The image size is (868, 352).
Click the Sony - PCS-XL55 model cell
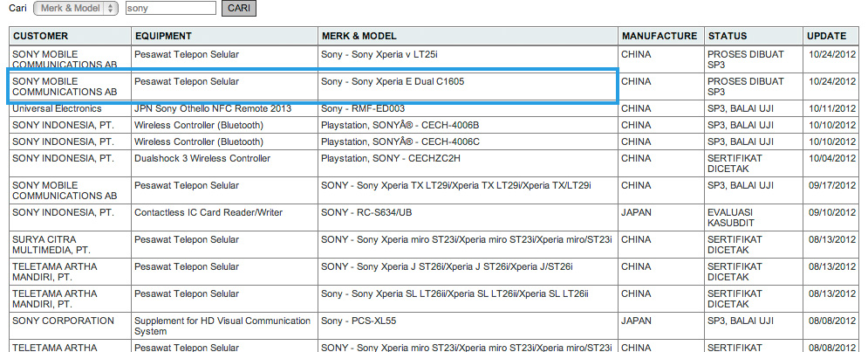[x=468, y=327]
